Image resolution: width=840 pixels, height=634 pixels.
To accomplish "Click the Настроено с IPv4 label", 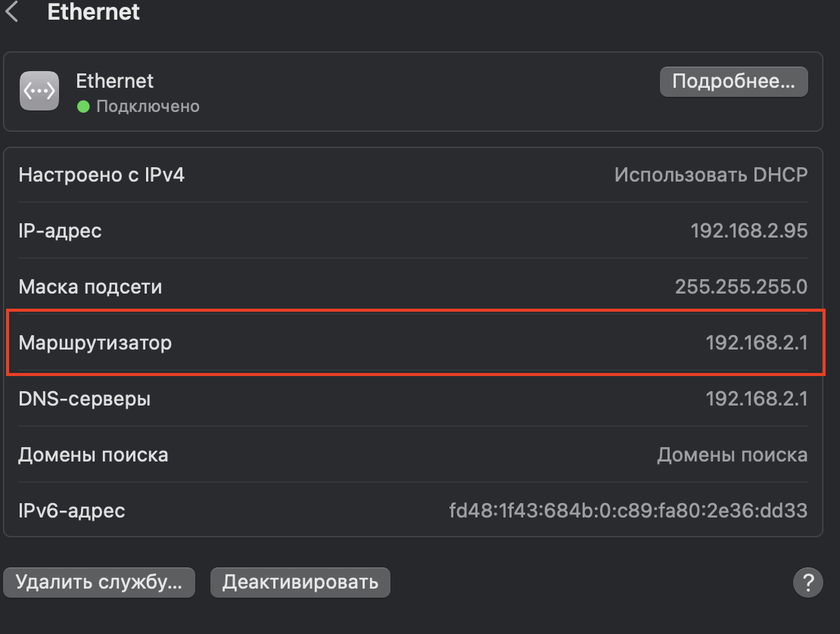I will (101, 176).
